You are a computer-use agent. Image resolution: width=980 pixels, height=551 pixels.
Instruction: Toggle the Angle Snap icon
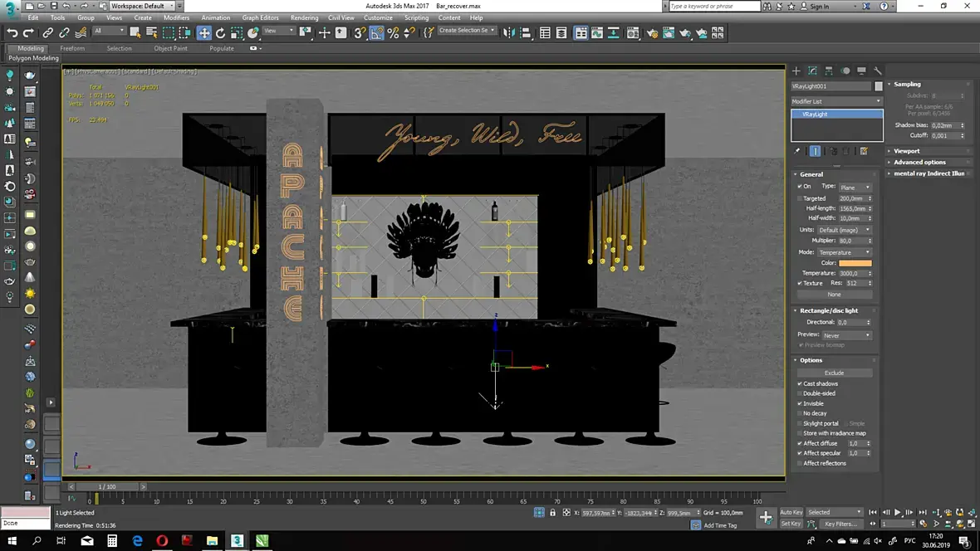pyautogui.click(x=377, y=33)
